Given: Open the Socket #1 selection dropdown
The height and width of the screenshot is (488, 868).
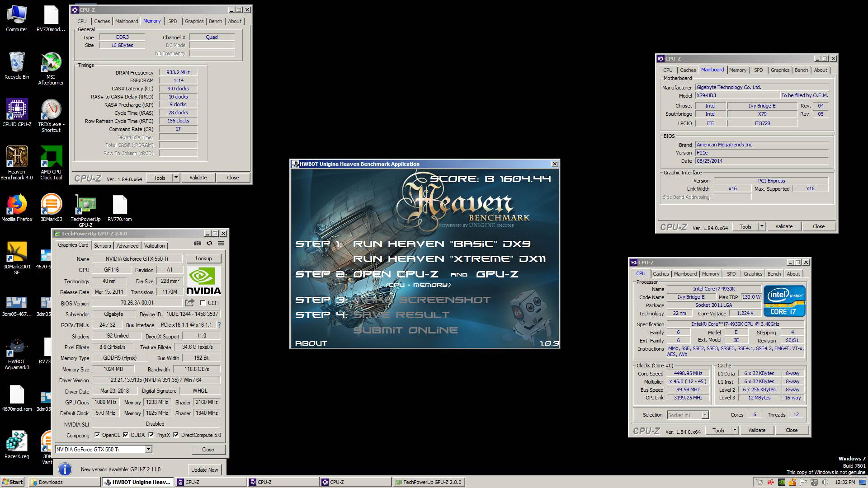Looking at the screenshot, I should pyautogui.click(x=705, y=415).
